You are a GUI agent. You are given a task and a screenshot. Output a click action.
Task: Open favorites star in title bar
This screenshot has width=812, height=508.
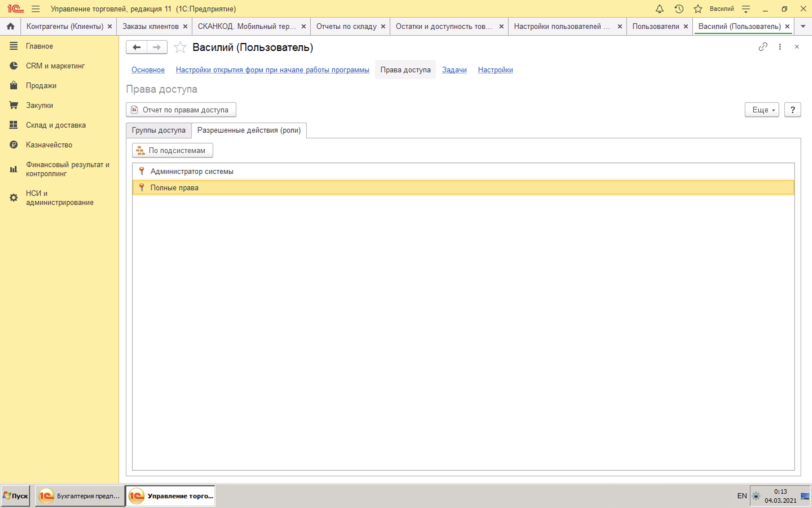698,9
